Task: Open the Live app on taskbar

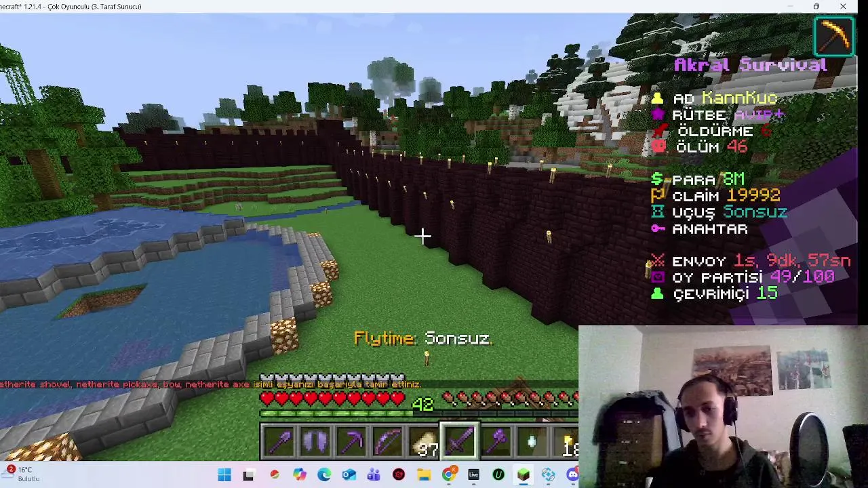Action: (x=473, y=475)
